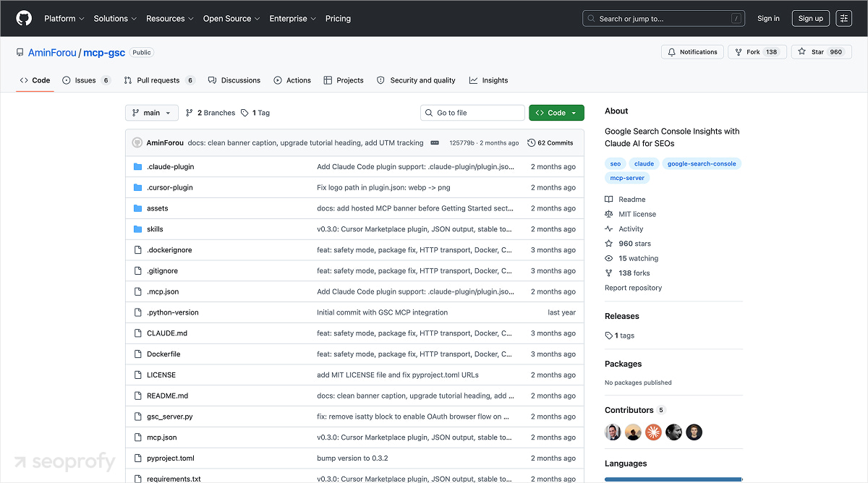The width and height of the screenshot is (868, 483).
Task: Open the GitHub logo homepage icon
Action: [24, 18]
